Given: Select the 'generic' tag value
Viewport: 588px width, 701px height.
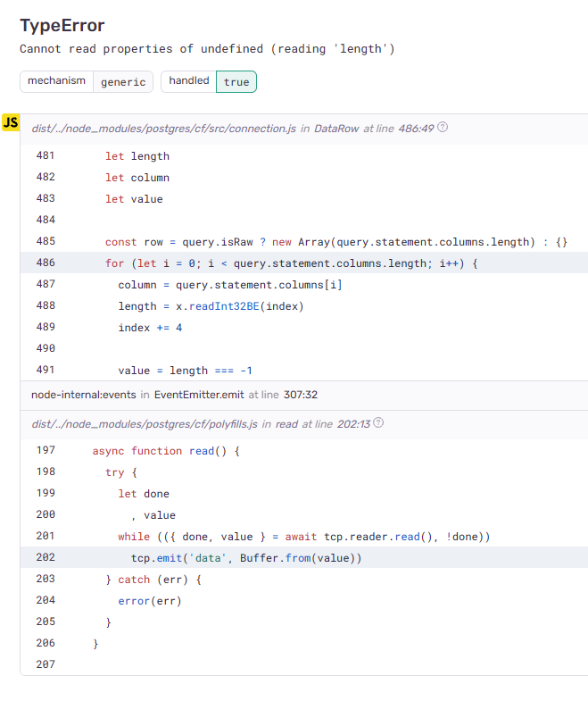Looking at the screenshot, I should pos(123,82).
